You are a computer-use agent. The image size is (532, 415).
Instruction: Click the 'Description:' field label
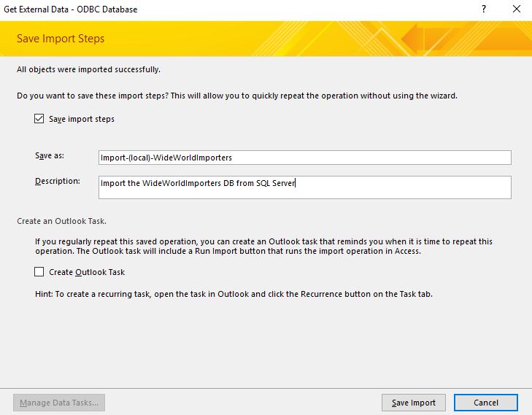[57, 181]
